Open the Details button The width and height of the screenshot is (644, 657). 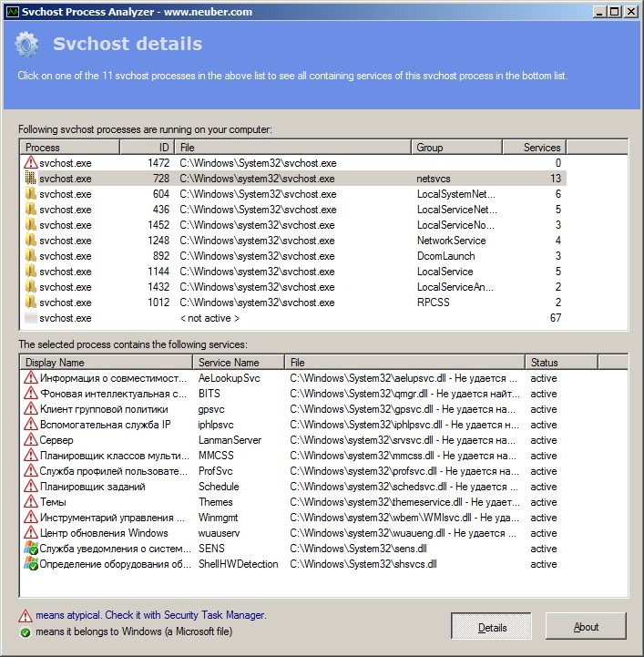(491, 626)
